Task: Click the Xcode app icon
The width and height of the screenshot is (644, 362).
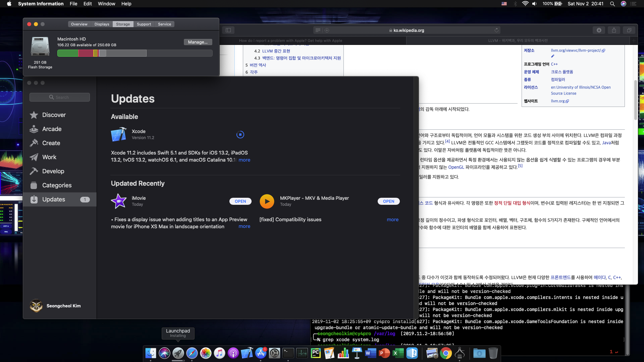Action: 119,134
